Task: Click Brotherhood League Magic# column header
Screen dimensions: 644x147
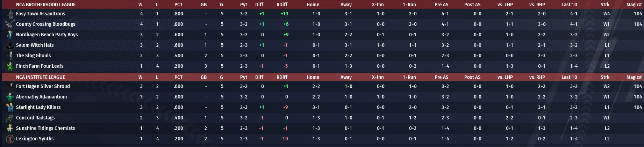Action: pos(634,5)
